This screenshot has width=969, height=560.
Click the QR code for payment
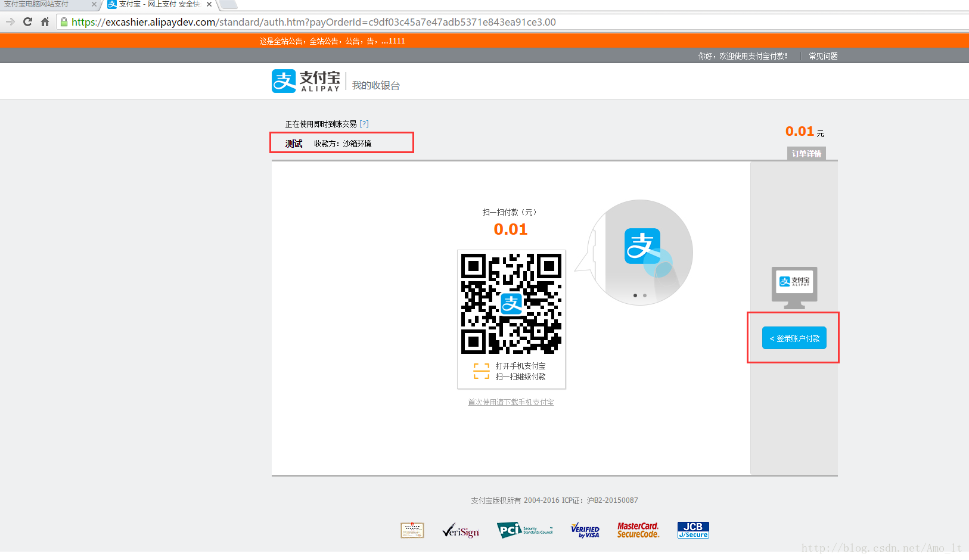click(x=511, y=304)
